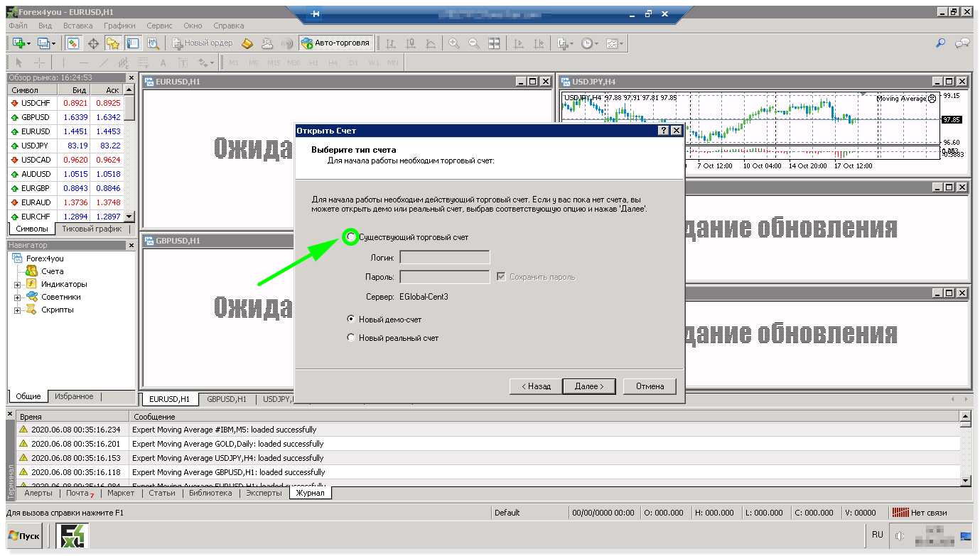Select Существующий торговый счет radio option

point(350,237)
